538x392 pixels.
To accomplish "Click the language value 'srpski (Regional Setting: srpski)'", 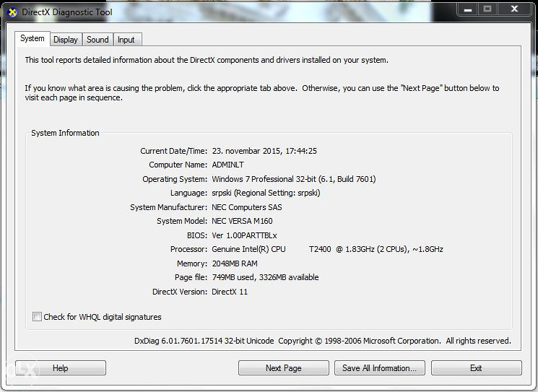I will coord(266,193).
